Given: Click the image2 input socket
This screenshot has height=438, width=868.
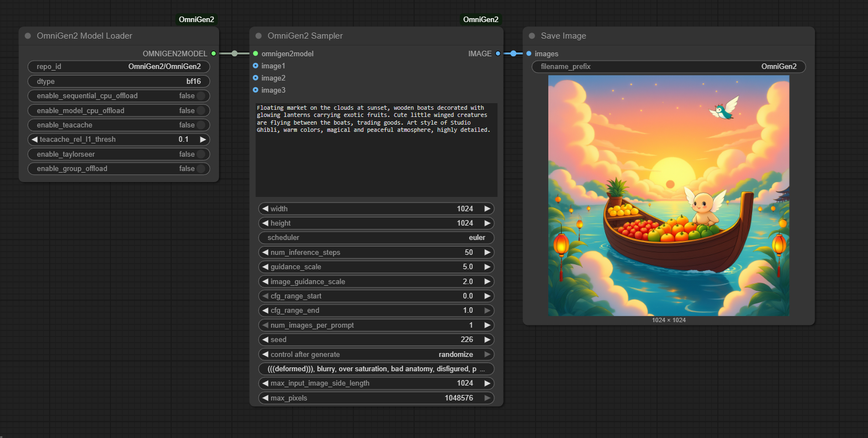Looking at the screenshot, I should (x=256, y=78).
